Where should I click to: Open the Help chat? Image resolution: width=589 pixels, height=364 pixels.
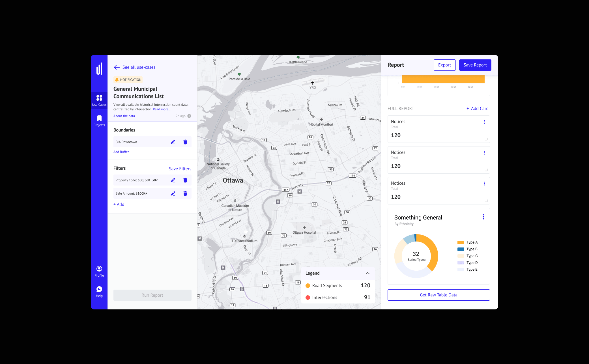[99, 292]
